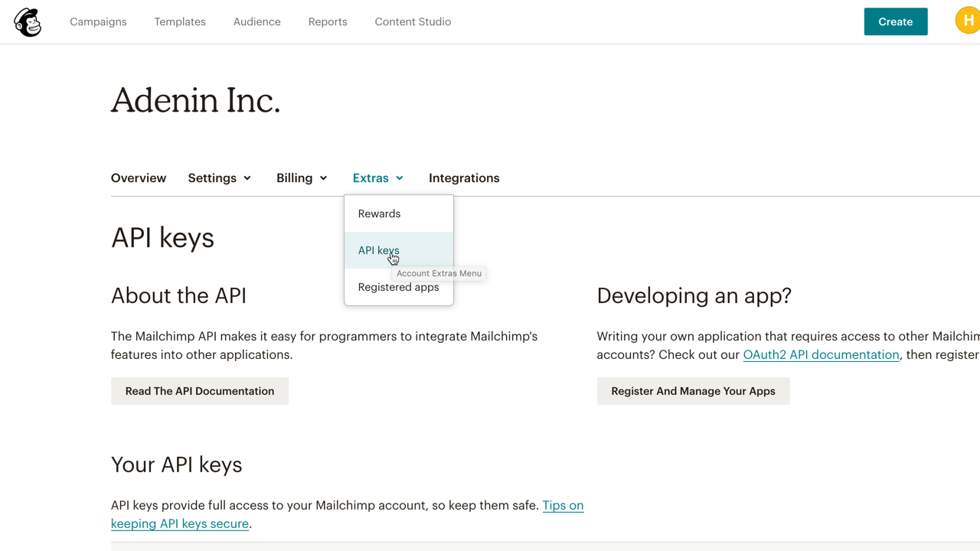980x551 pixels.
Task: Click the Adenin Inc. account heading
Action: [196, 100]
